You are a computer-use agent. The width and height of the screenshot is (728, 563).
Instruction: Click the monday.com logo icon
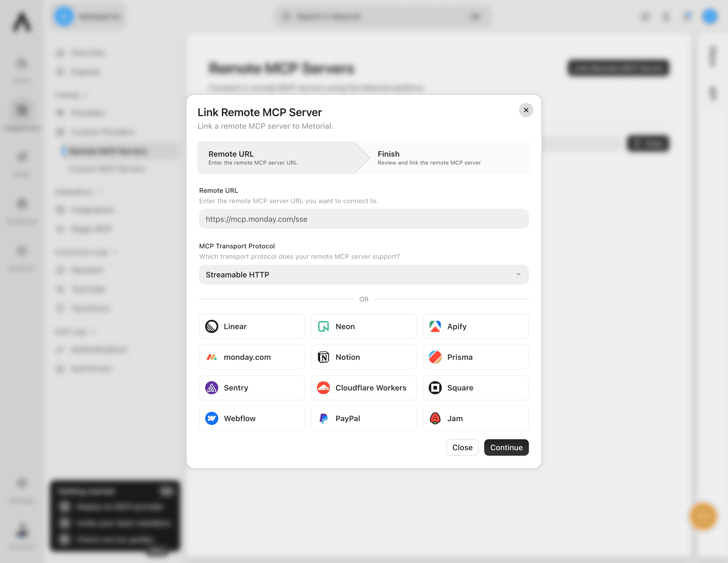point(212,357)
